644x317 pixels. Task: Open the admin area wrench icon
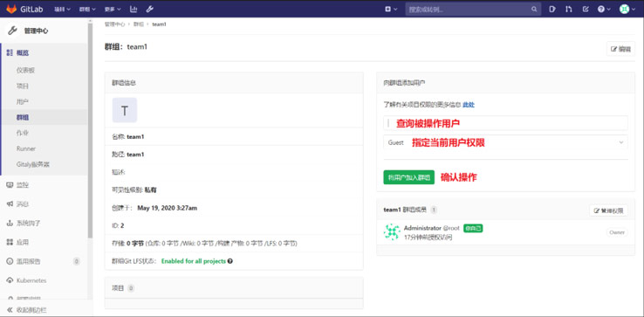(149, 9)
